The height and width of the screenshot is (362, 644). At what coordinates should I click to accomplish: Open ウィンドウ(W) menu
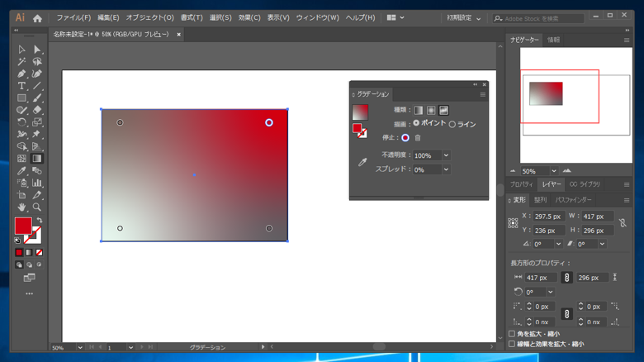(318, 17)
